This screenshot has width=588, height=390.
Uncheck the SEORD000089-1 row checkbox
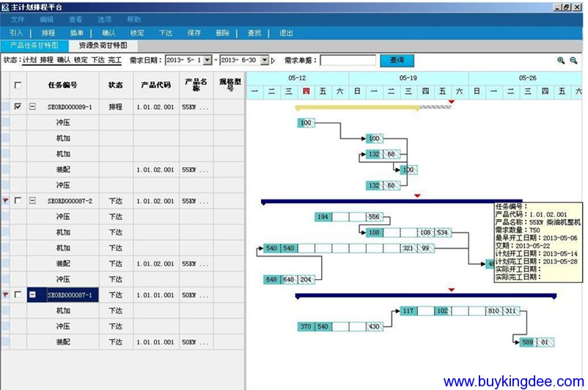pos(18,106)
